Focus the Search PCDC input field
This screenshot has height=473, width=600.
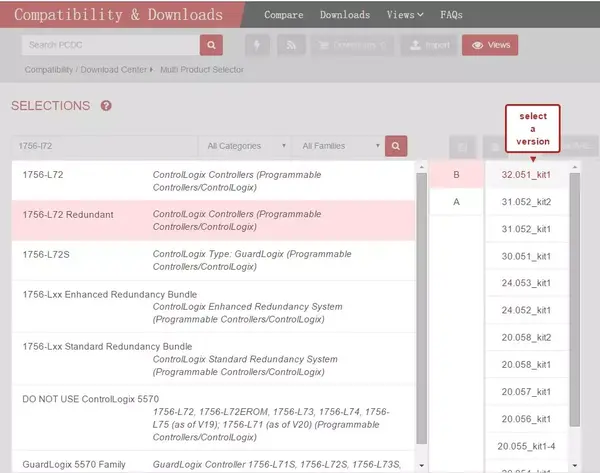pyautogui.click(x=111, y=45)
